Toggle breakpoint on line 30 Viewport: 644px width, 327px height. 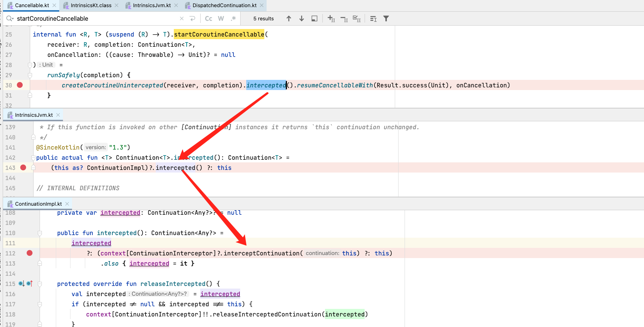20,85
